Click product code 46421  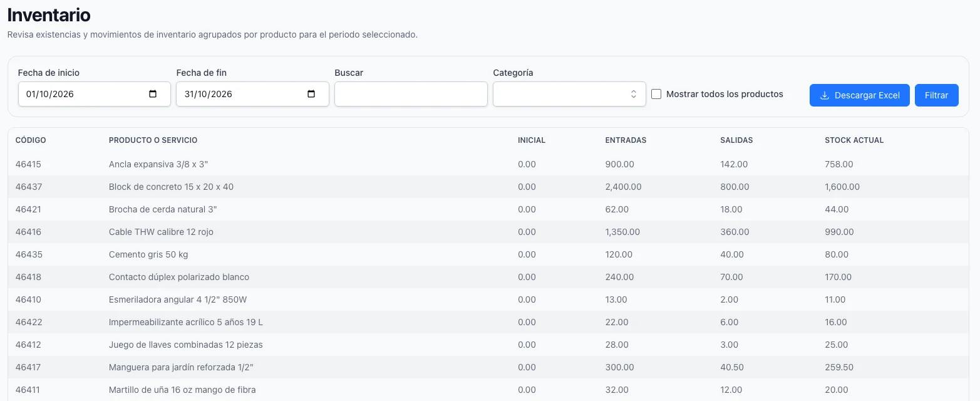click(x=28, y=209)
